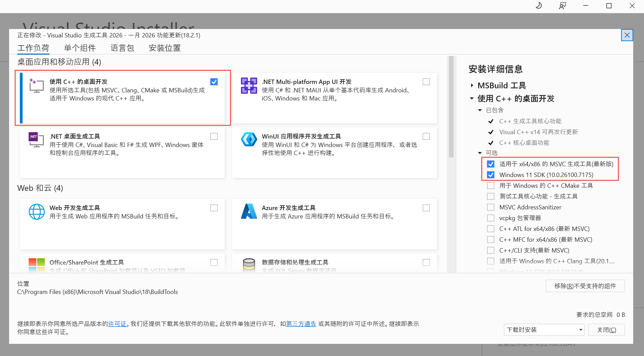Expand the MSBuild 工具 section
This screenshot has height=356, width=644.
(471, 85)
